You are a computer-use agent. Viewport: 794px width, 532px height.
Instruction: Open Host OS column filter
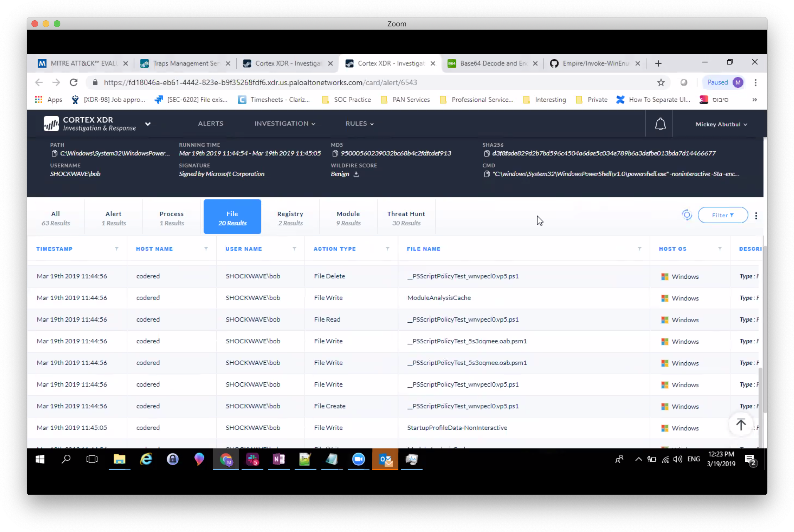click(x=720, y=249)
